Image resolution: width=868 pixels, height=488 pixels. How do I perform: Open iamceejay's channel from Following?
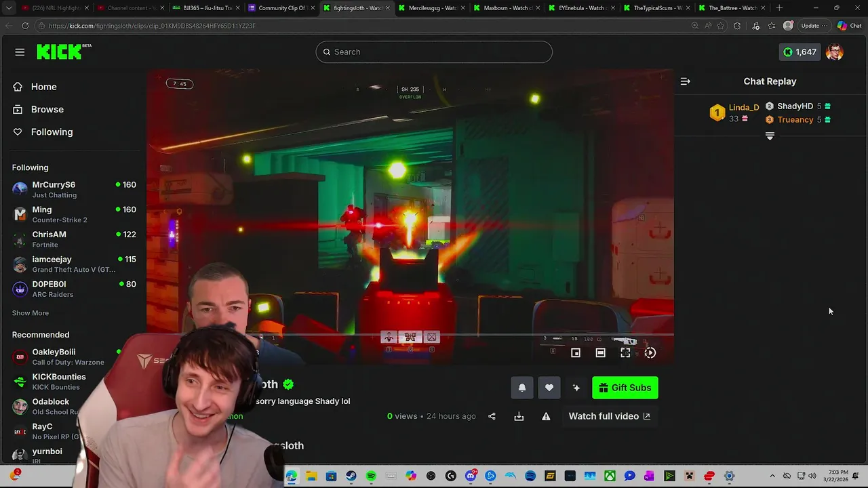(73, 264)
